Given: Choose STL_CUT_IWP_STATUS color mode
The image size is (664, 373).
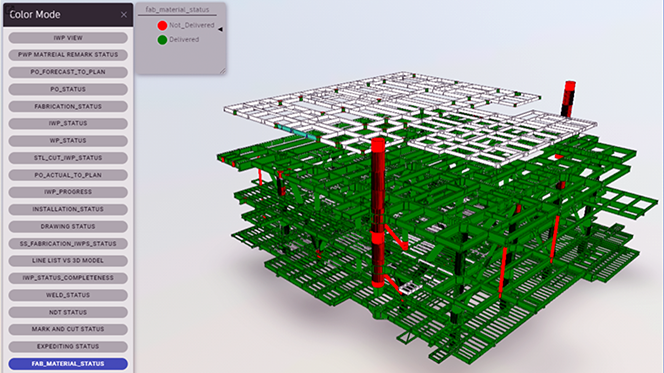Looking at the screenshot, I should pyautogui.click(x=68, y=158).
